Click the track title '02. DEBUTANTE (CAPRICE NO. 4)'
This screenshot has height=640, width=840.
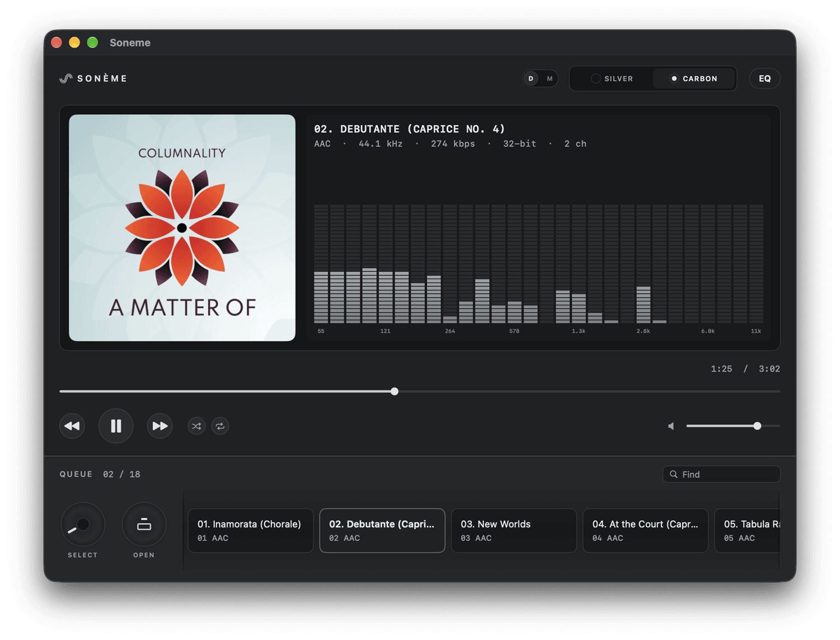click(x=410, y=129)
